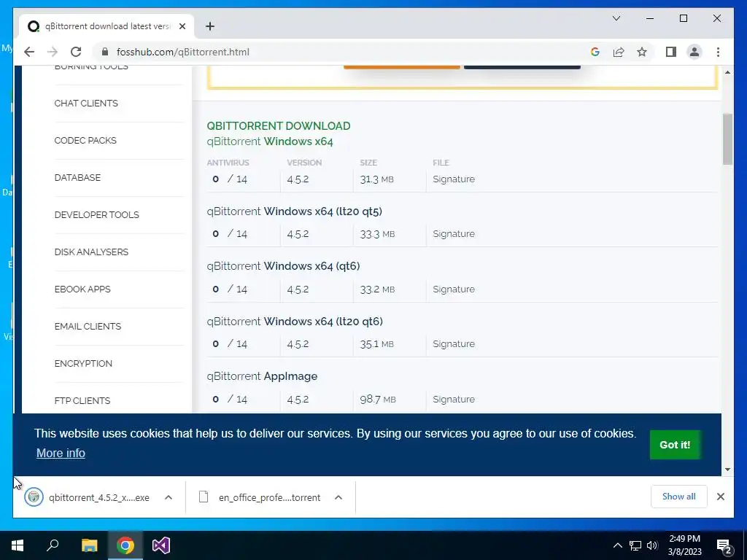Expand options for en_office torrent download
The width and height of the screenshot is (747, 560).
(x=338, y=497)
